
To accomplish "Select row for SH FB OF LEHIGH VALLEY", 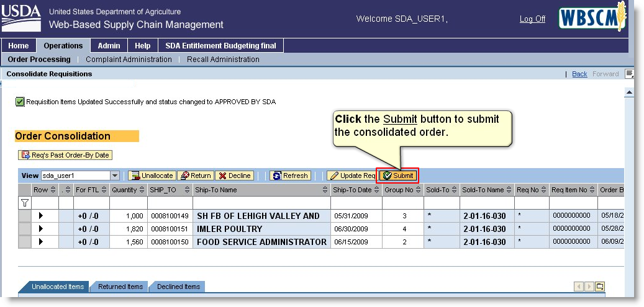I will (x=25, y=216).
